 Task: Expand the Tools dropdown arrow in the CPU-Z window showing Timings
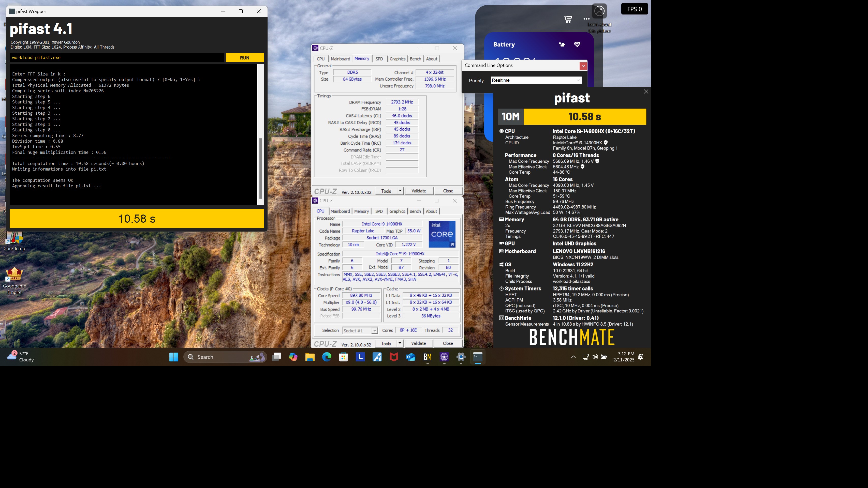click(400, 191)
